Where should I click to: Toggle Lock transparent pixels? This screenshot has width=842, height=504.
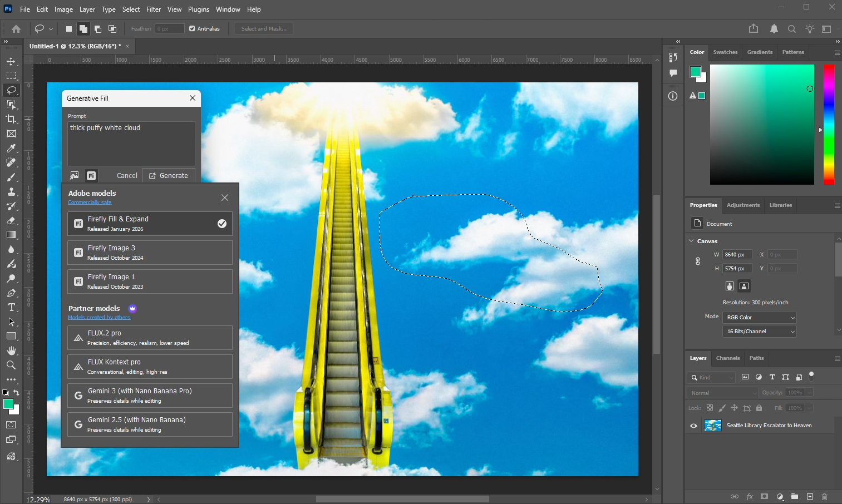click(x=709, y=408)
